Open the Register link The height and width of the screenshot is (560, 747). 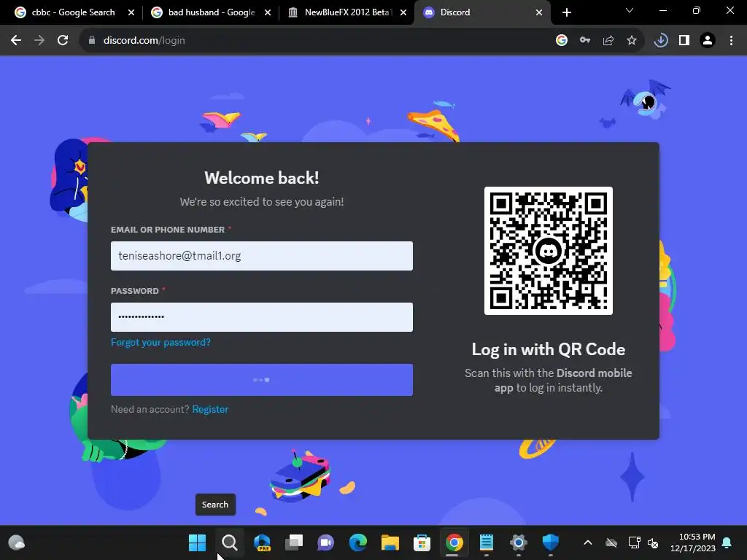coord(210,409)
